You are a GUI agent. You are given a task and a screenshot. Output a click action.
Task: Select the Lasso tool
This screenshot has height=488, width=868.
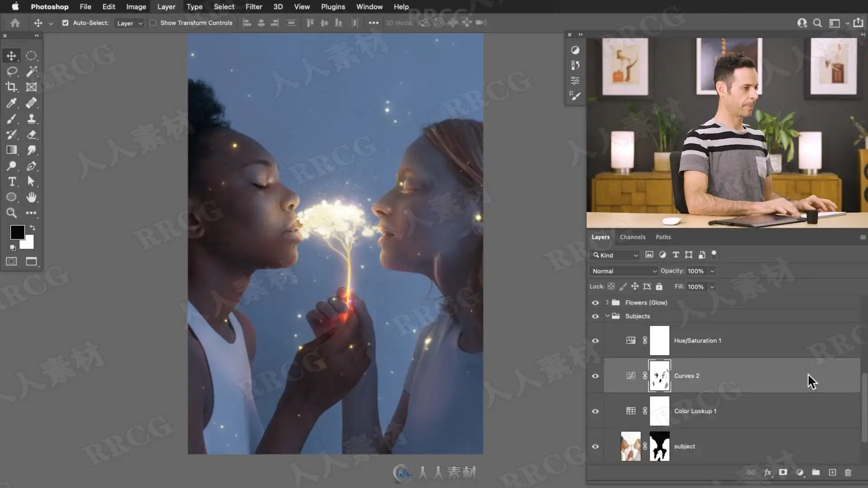pos(12,71)
